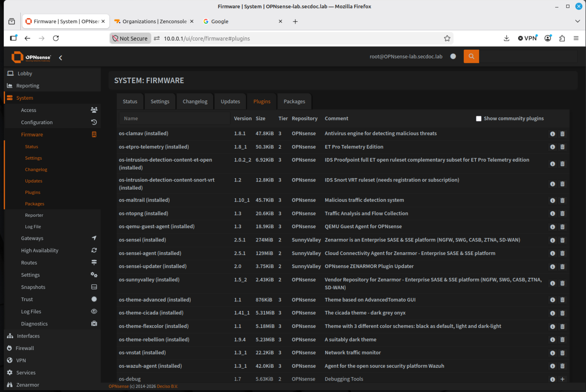Screen dimensions: 586x392
Task: Remove os-sensei-updater with trash icon
Action: click(x=562, y=266)
